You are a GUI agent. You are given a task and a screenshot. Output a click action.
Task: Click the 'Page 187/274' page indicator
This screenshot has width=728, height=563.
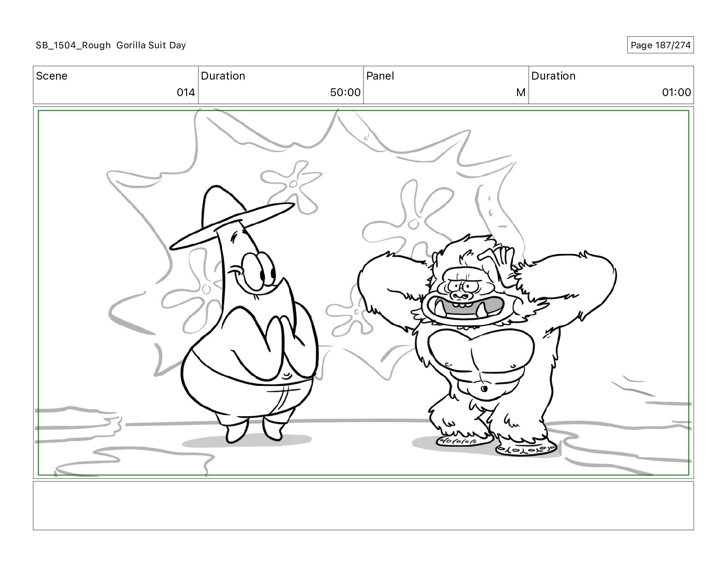tap(660, 45)
